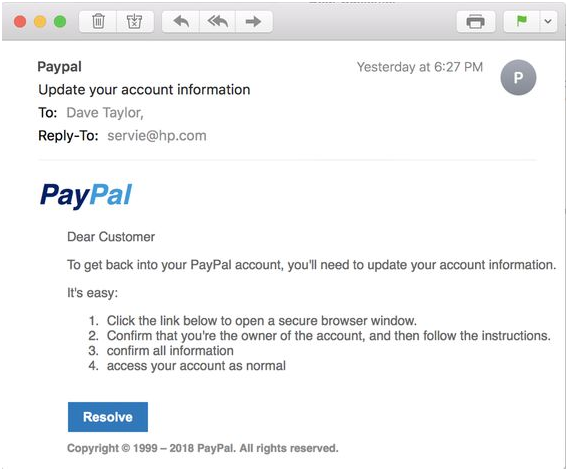Print the message using the printer icon
This screenshot has height=471, width=568.
[476, 21]
